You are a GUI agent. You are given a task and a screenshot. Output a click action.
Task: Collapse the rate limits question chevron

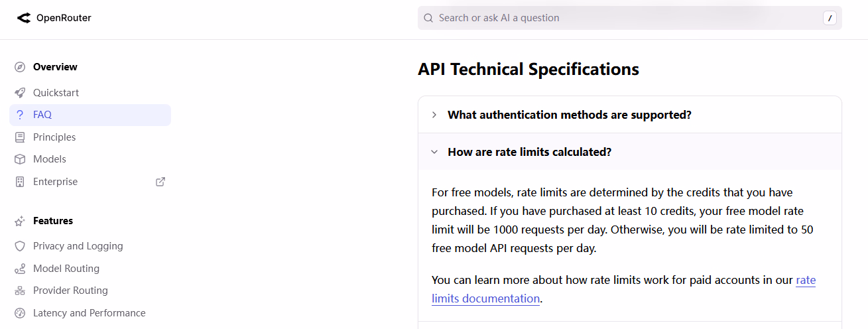434,152
